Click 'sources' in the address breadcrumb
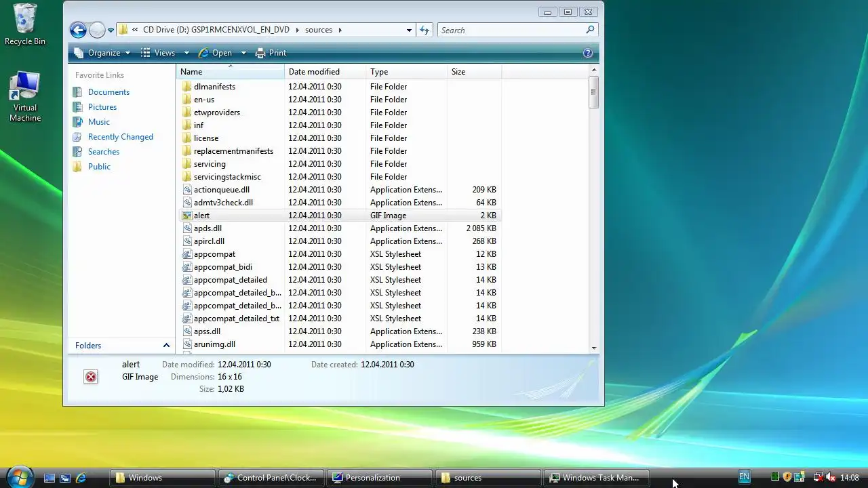This screenshot has width=868, height=488. tap(319, 30)
